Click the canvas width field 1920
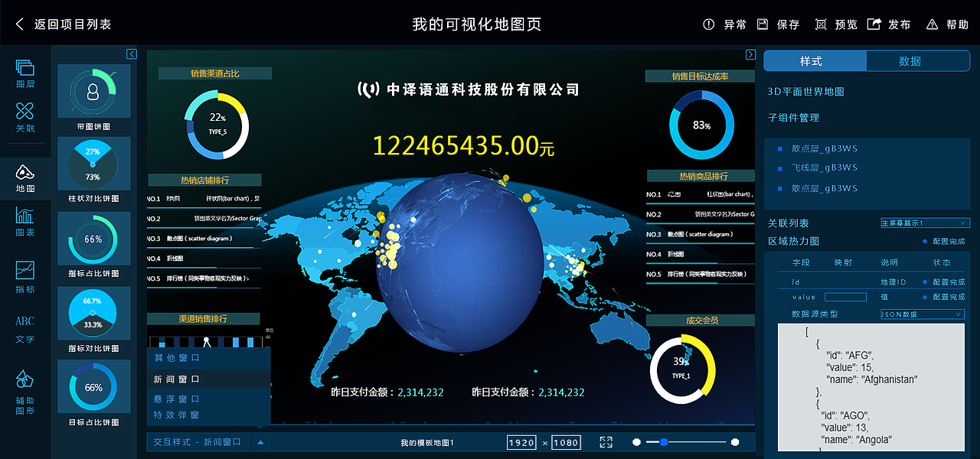This screenshot has height=459, width=980. 521,443
